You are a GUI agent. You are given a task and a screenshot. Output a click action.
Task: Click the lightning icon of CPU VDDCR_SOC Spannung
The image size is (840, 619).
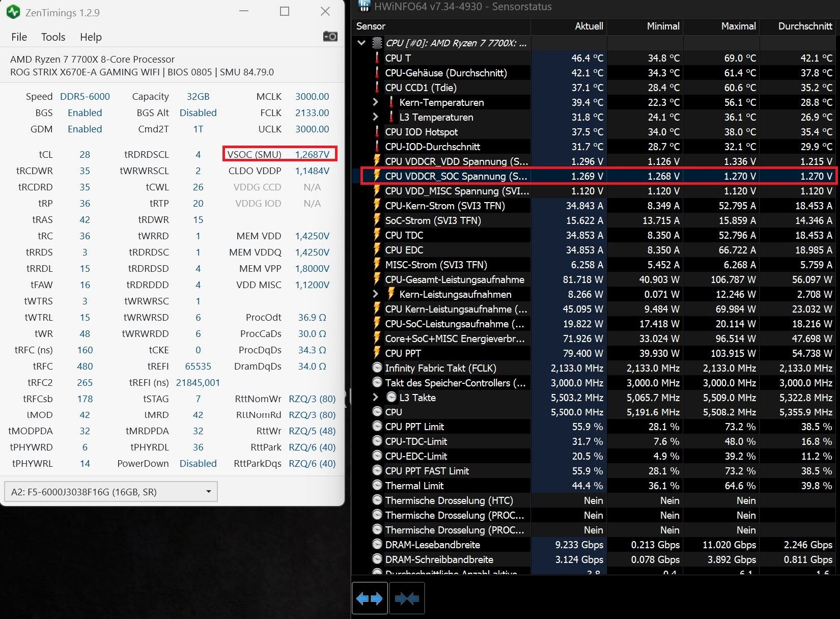pos(377,176)
